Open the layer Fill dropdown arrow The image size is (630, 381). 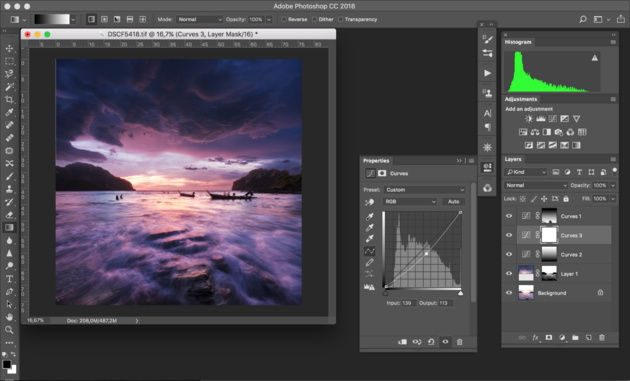coord(613,199)
